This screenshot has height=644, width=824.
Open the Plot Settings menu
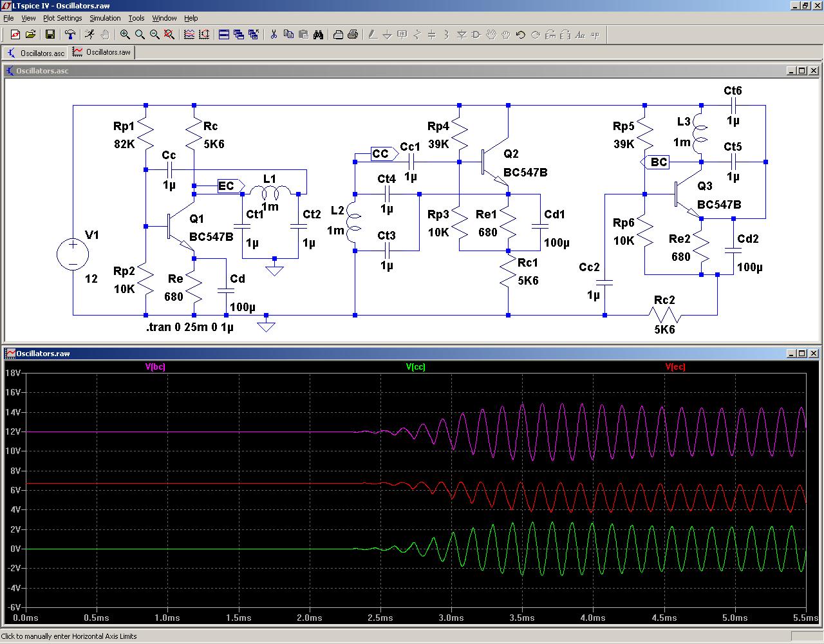coord(62,18)
